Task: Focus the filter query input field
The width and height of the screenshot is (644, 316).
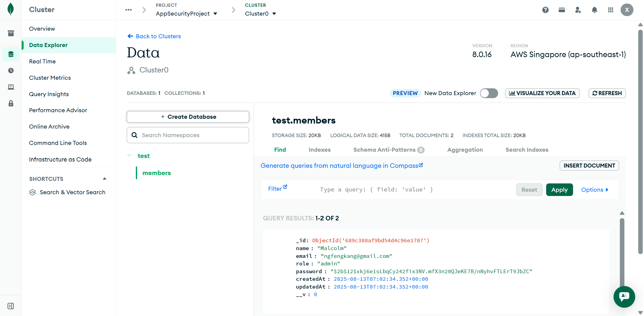Action: click(x=415, y=190)
